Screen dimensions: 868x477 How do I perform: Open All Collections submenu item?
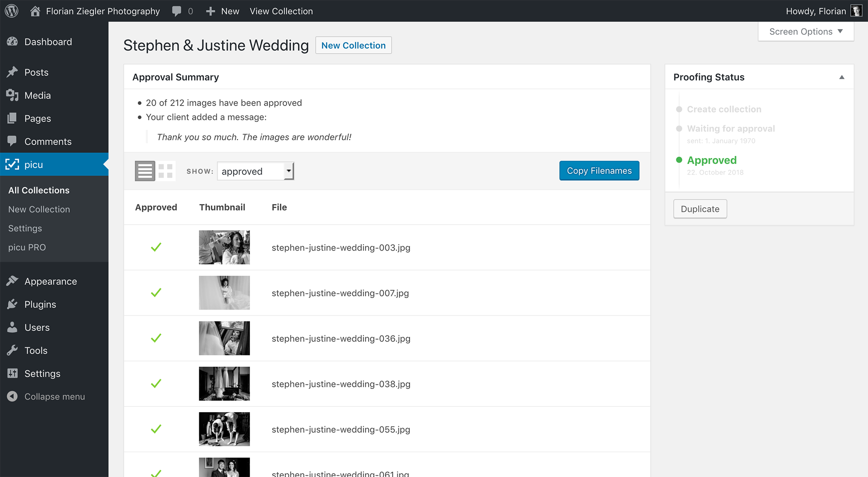click(x=39, y=190)
